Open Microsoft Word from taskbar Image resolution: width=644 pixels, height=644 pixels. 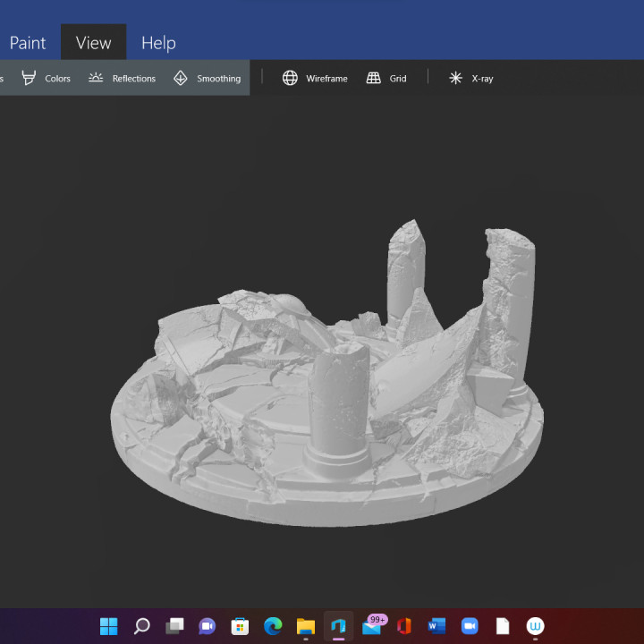pos(437,626)
